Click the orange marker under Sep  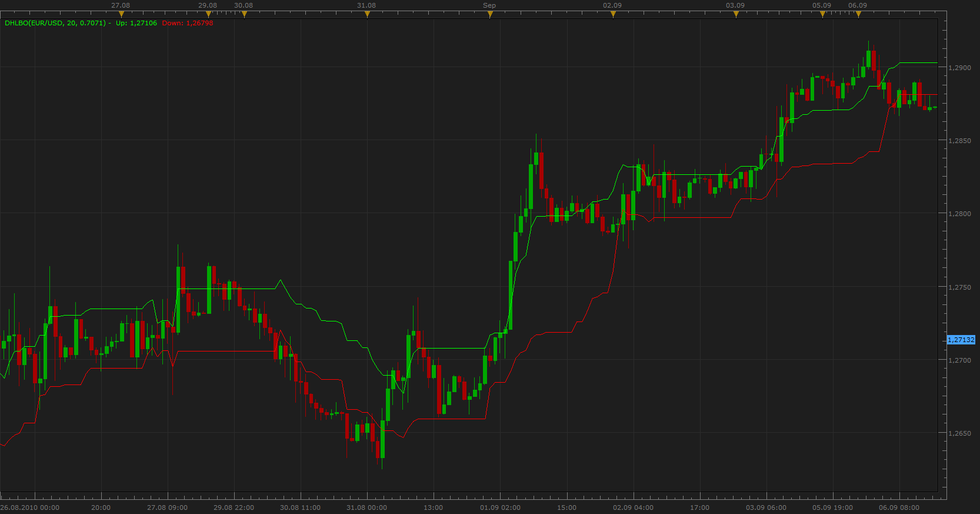(490, 14)
